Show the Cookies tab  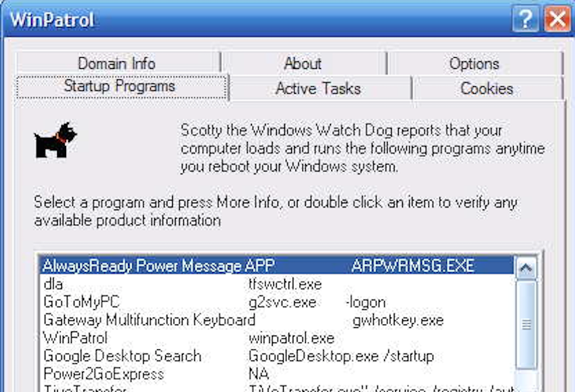click(488, 88)
